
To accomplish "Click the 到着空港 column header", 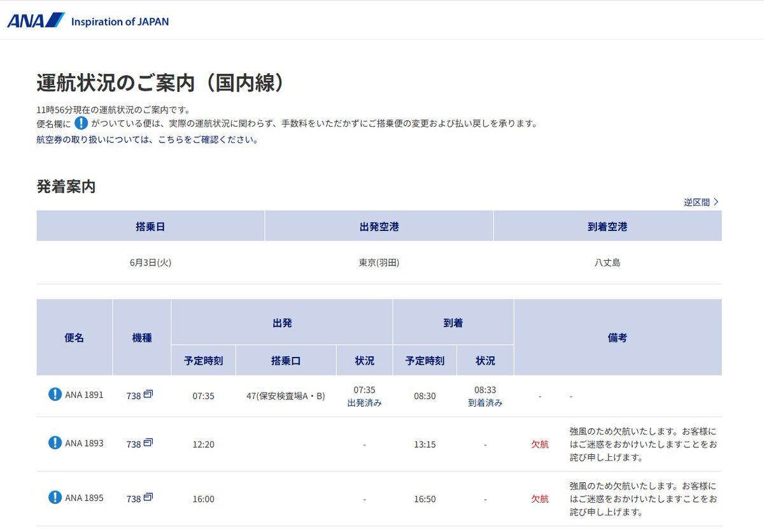I will click(x=607, y=226).
